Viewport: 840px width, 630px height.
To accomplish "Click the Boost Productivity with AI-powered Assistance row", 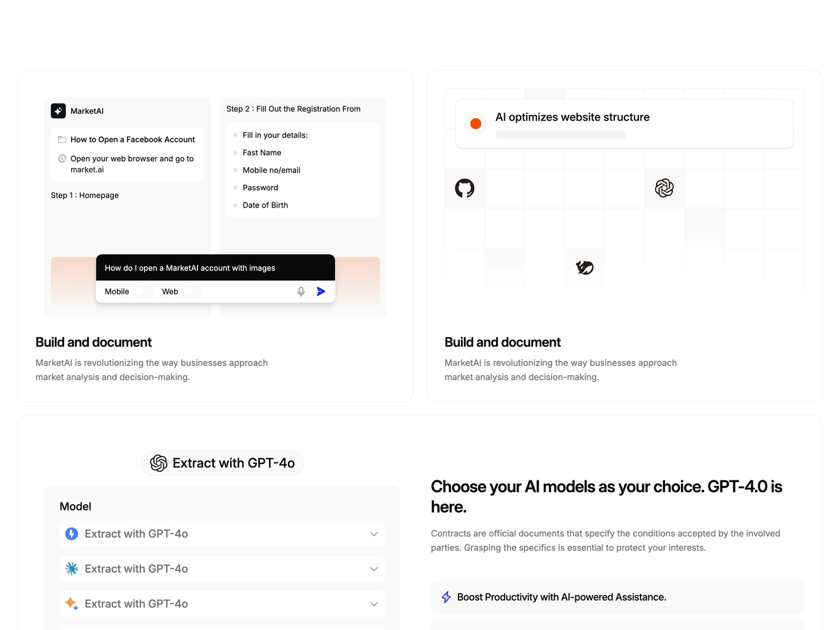I will pyautogui.click(x=617, y=597).
